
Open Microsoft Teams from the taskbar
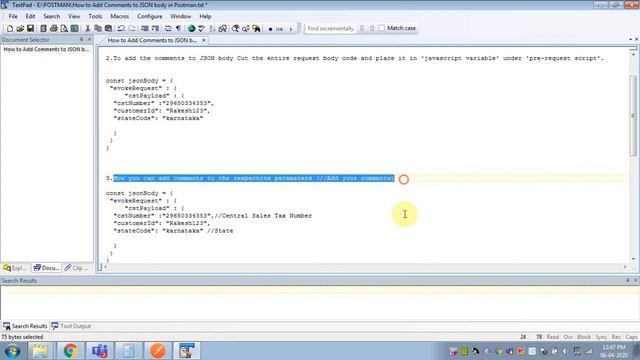[99, 351]
